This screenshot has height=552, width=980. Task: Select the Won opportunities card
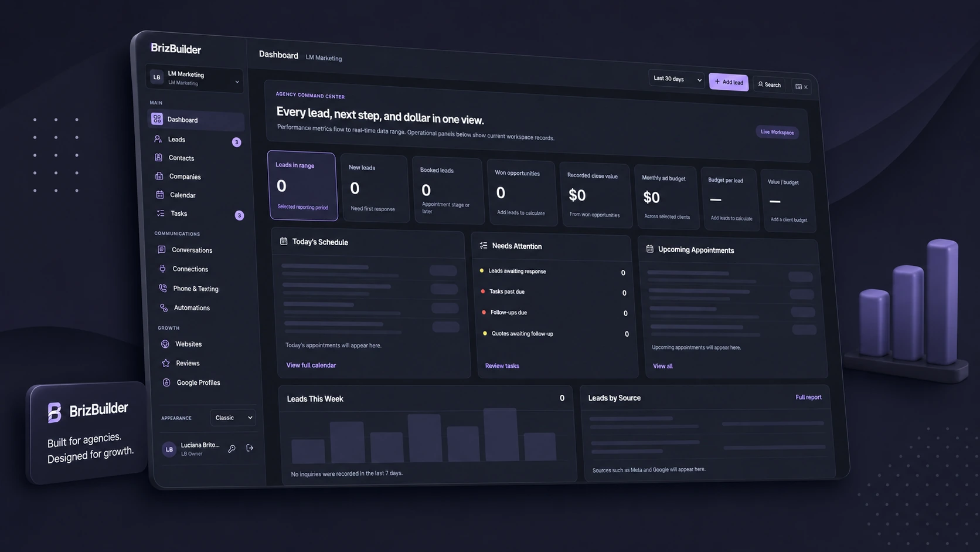point(521,193)
